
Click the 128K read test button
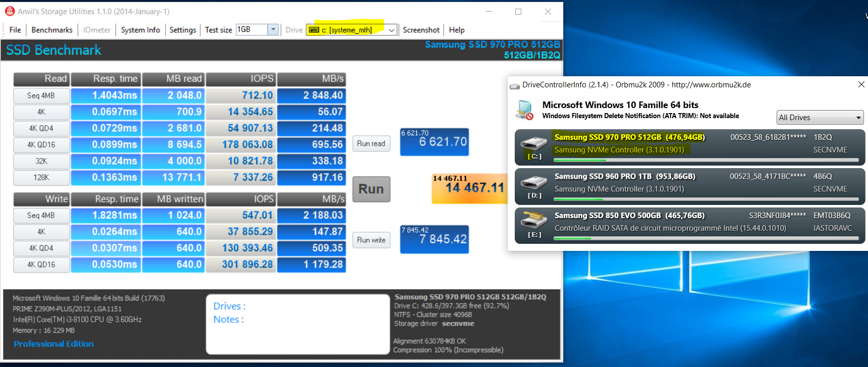click(x=41, y=177)
